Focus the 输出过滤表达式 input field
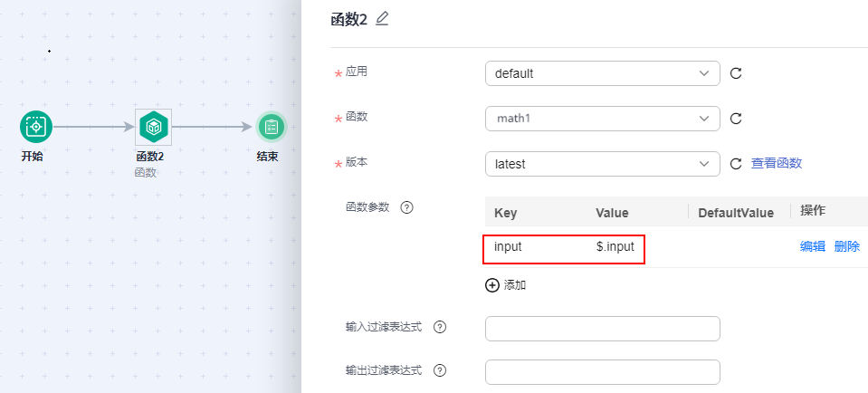The height and width of the screenshot is (393, 868). click(602, 371)
